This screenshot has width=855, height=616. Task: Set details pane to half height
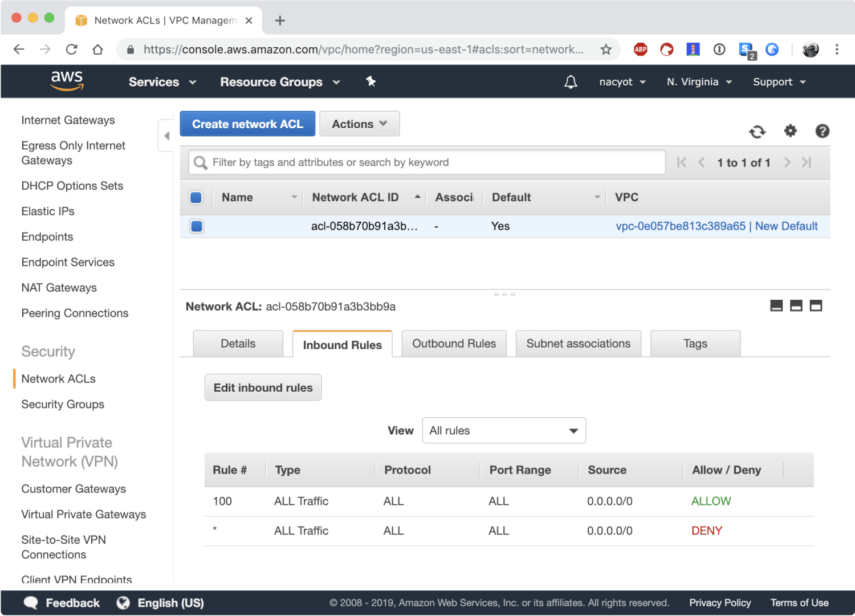[x=796, y=306]
